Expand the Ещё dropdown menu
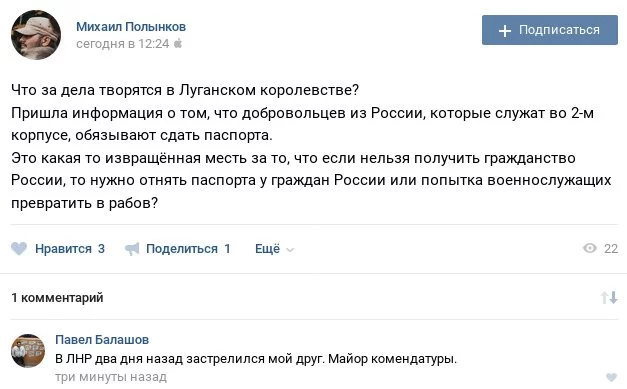Screen dimensions: 627x389 coord(274,249)
